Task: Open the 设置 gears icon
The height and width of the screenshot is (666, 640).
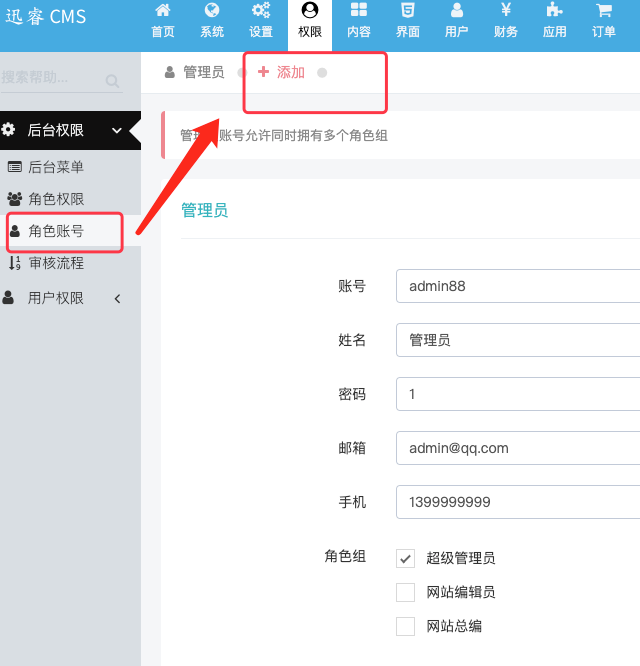Action: pos(261,10)
